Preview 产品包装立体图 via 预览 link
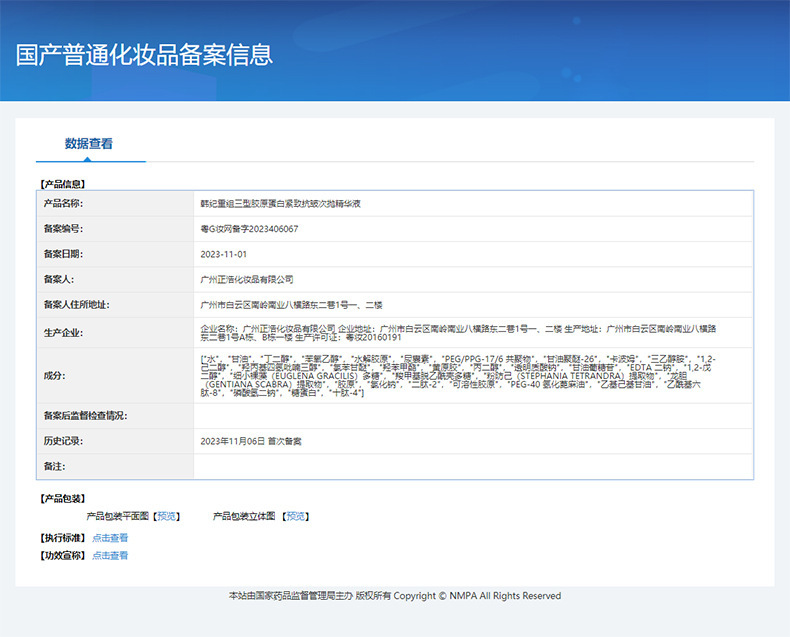790x637 pixels. [x=296, y=516]
